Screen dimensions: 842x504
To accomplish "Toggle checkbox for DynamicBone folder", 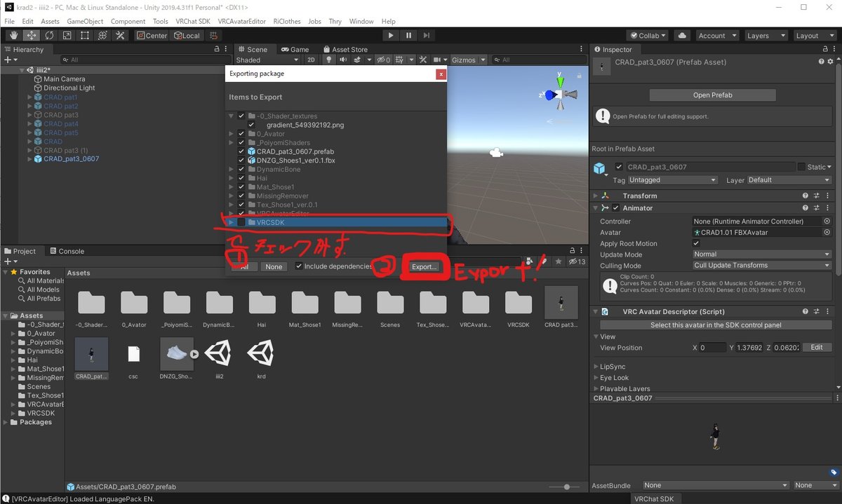I will [x=241, y=170].
